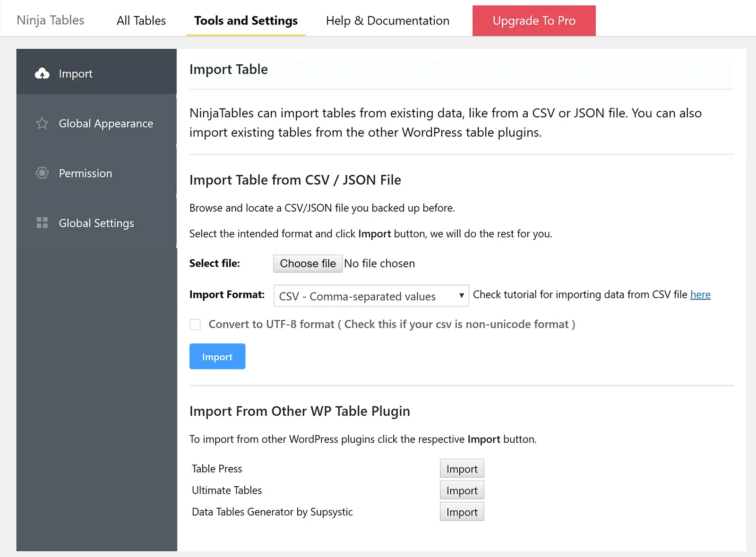Open the Import sidebar section
This screenshot has height=557, width=756.
[96, 71]
